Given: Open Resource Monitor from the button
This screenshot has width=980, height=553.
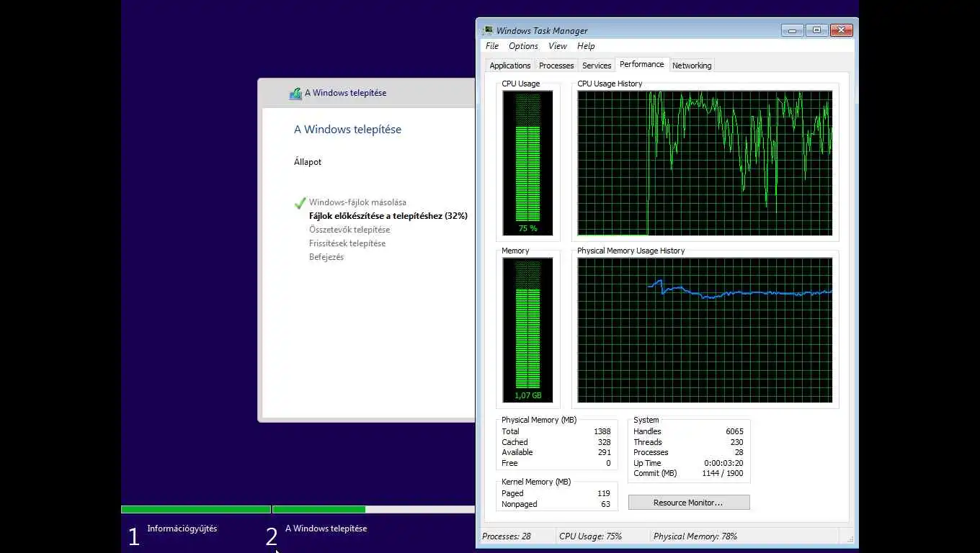Looking at the screenshot, I should 689,503.
